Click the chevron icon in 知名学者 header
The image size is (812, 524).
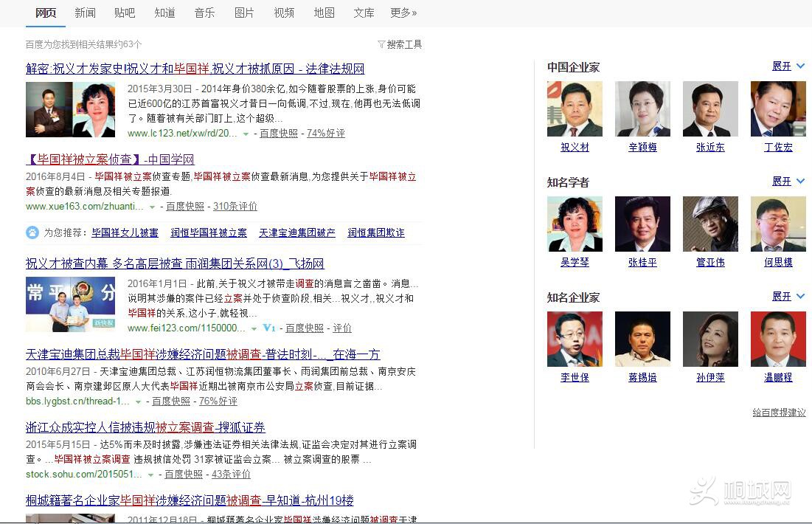point(800,182)
